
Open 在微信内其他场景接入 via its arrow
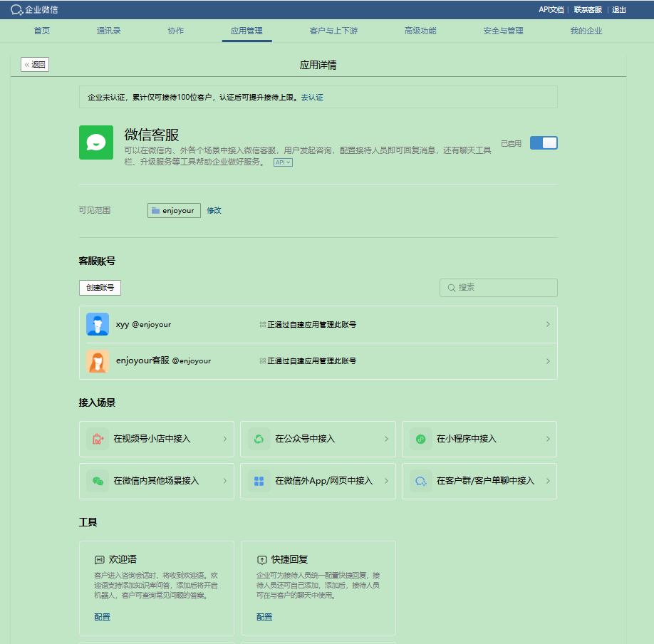225,481
